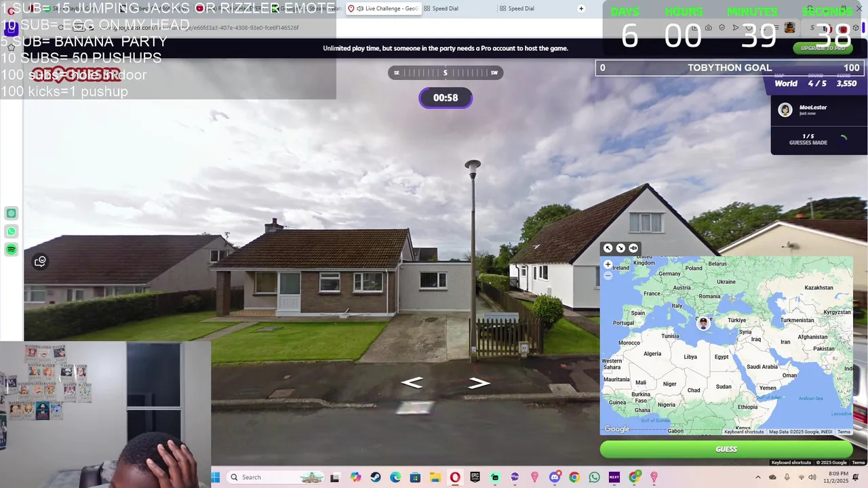
Task: Show hidden system tray icons
Action: pyautogui.click(x=758, y=477)
